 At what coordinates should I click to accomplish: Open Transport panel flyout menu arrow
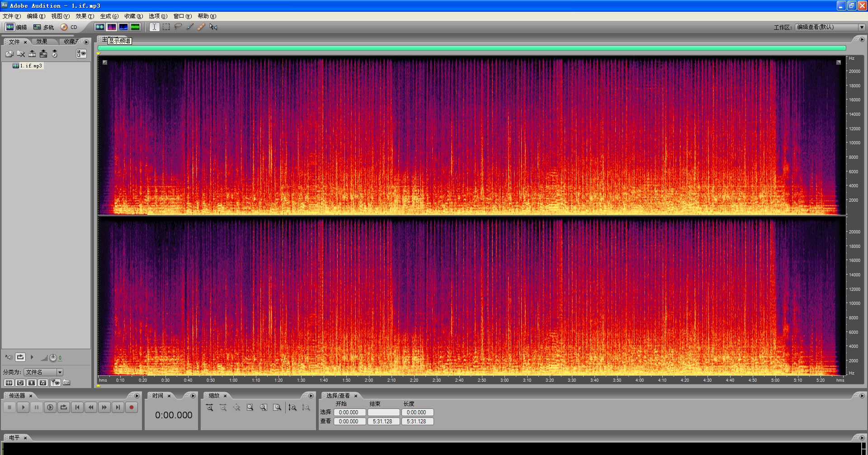tap(137, 396)
